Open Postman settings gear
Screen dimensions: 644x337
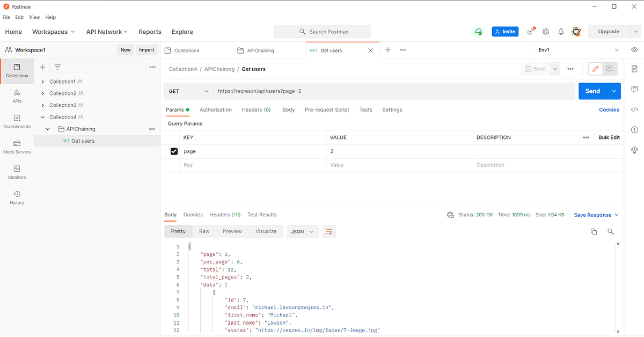point(546,32)
